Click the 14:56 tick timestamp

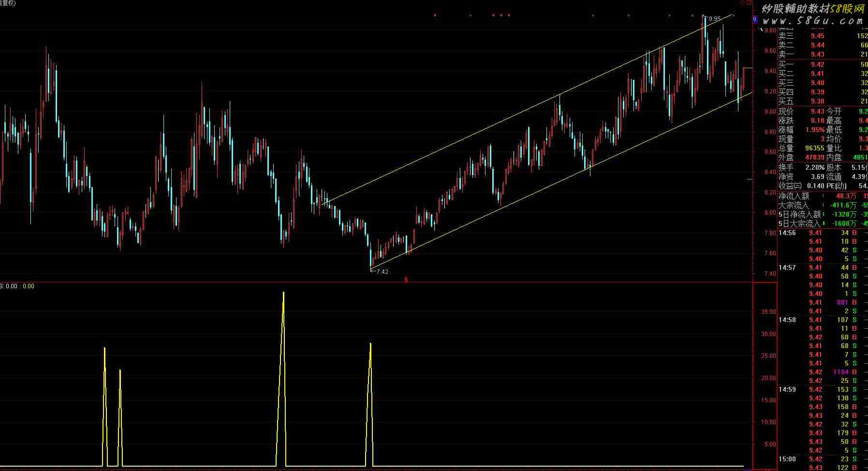pyautogui.click(x=787, y=233)
